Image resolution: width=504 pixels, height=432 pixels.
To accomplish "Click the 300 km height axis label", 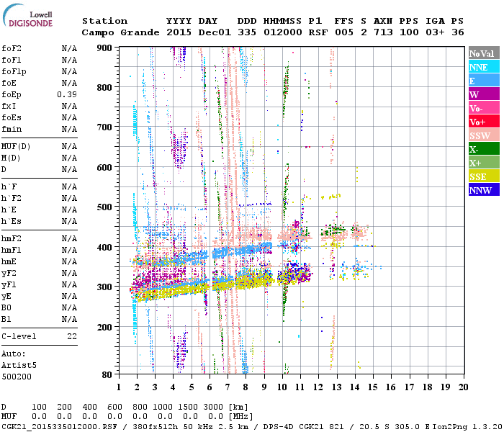I will click(105, 287).
